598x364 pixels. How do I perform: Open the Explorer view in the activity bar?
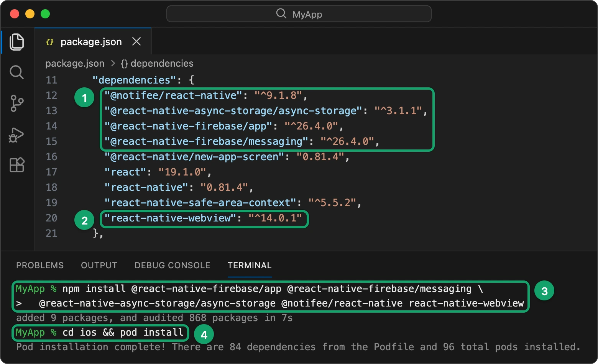17,42
